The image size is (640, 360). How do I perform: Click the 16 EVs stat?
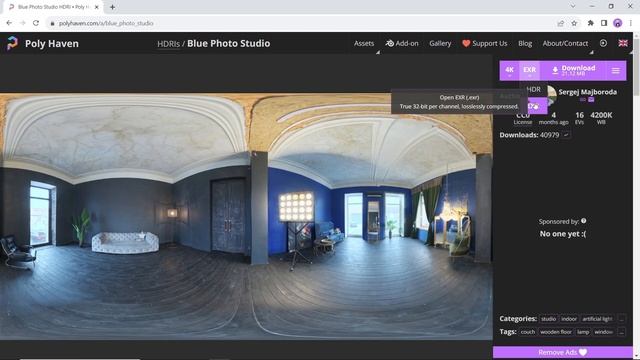click(x=579, y=118)
